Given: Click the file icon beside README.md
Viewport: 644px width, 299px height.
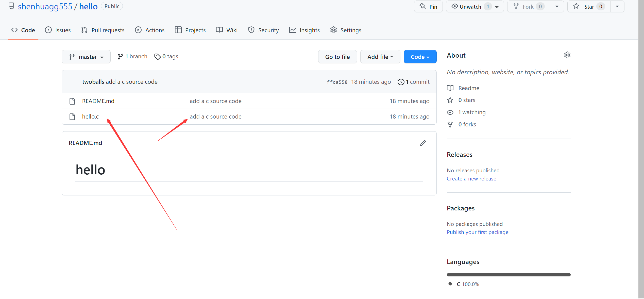Looking at the screenshot, I should tap(72, 101).
